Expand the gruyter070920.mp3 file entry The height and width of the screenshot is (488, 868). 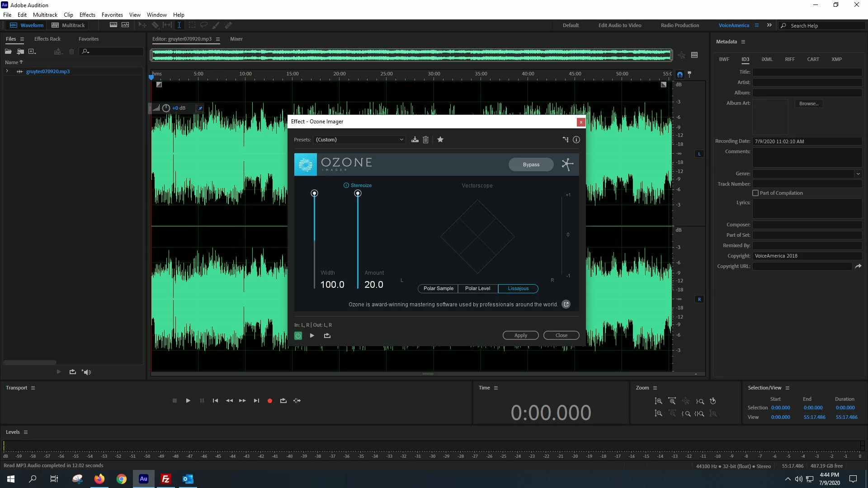[7, 71]
